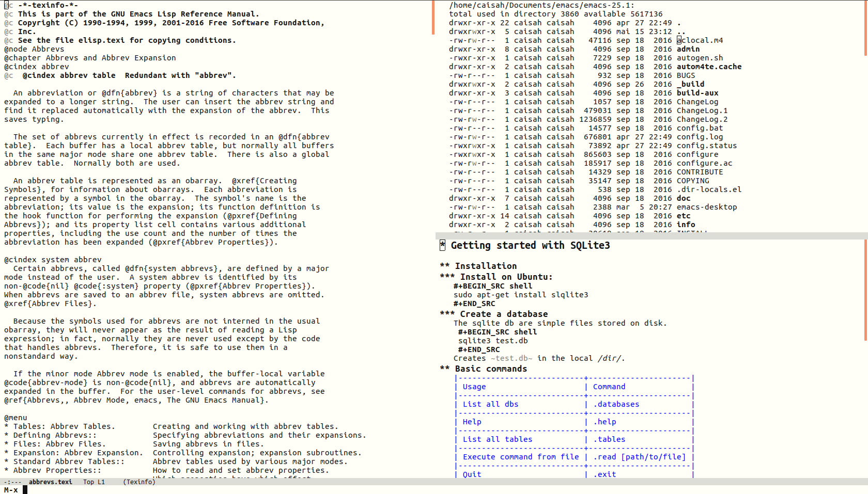This screenshot has height=494, width=868.
Task: Click the '.tables' command cell
Action: tap(609, 439)
